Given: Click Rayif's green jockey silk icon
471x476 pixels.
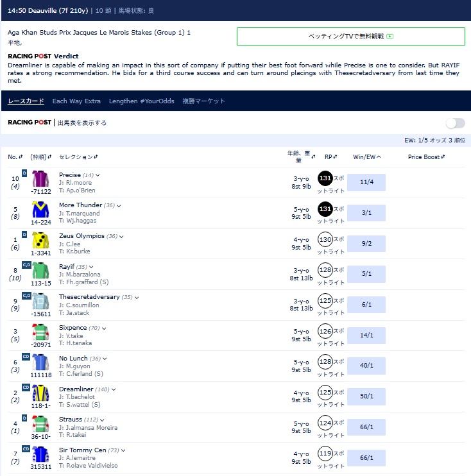Looking at the screenshot, I should point(40,270).
